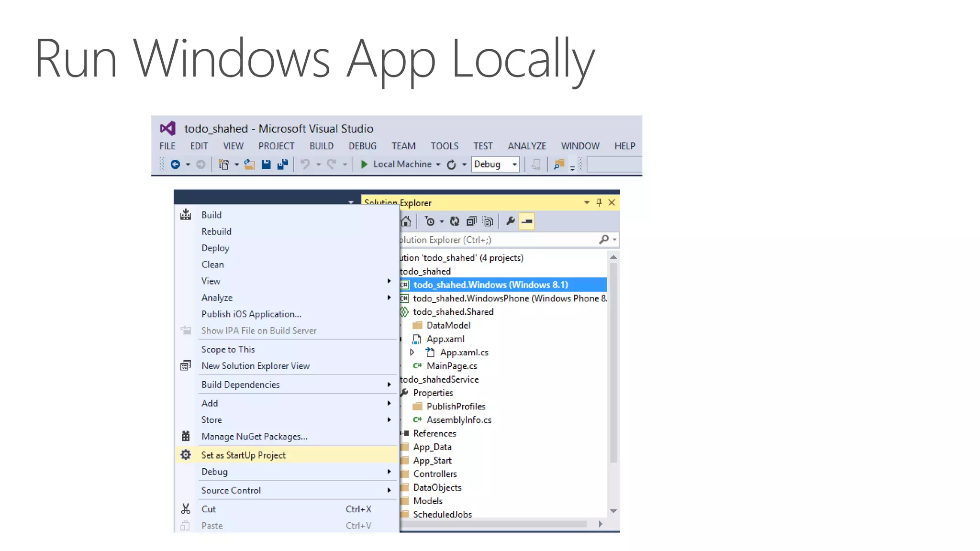Click Solution Explorer Home icon

pos(406,221)
